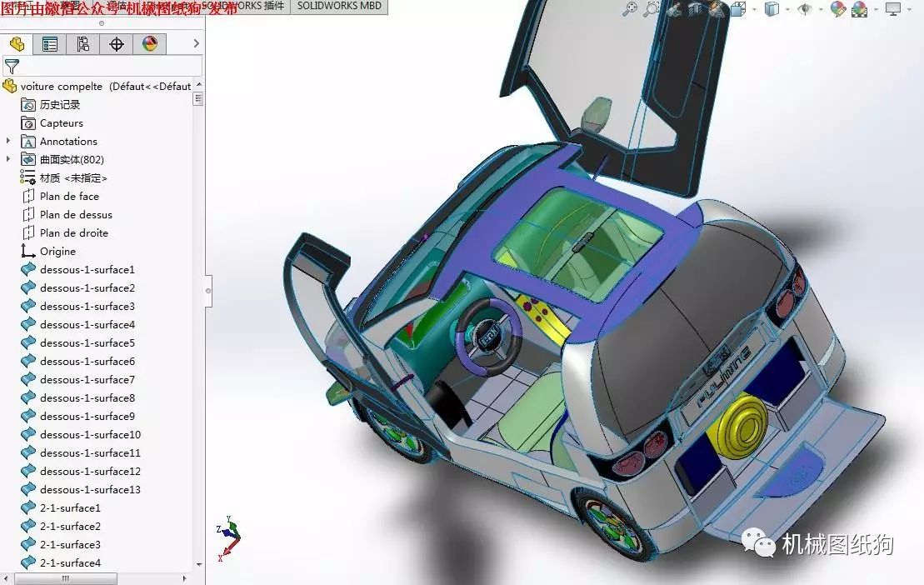924x585 pixels.
Task: Select the 曲面实体(802) surface bodies folder
Action: point(62,160)
